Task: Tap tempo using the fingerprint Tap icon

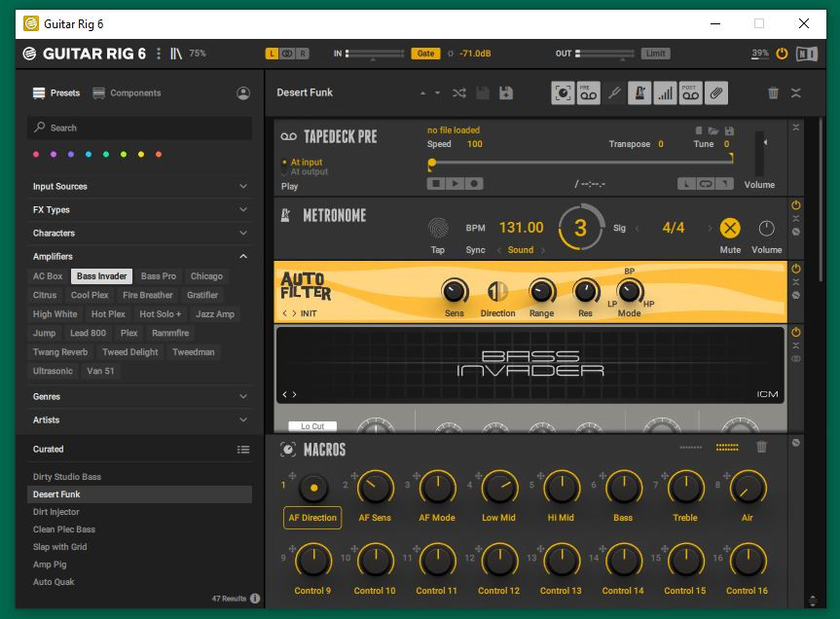Action: [438, 228]
